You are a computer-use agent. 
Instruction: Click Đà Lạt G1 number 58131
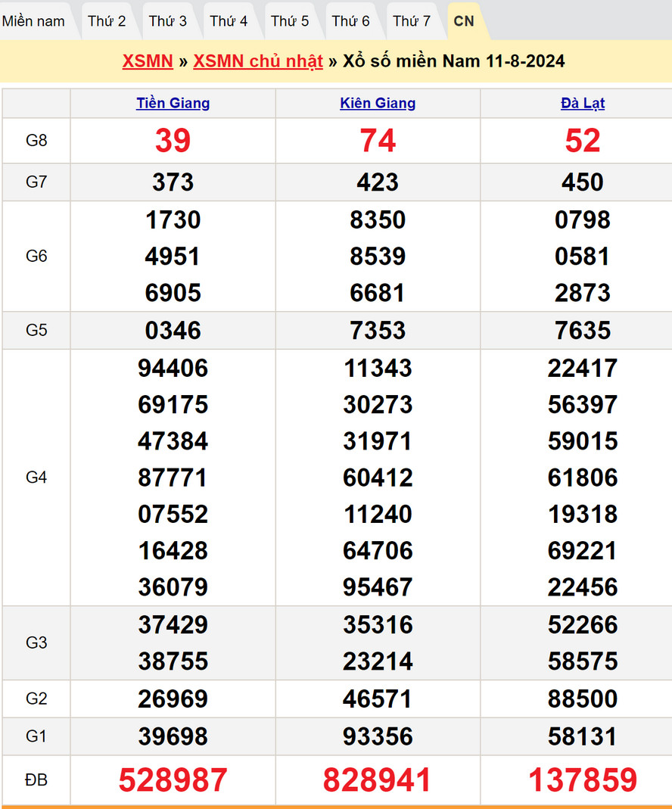(582, 736)
